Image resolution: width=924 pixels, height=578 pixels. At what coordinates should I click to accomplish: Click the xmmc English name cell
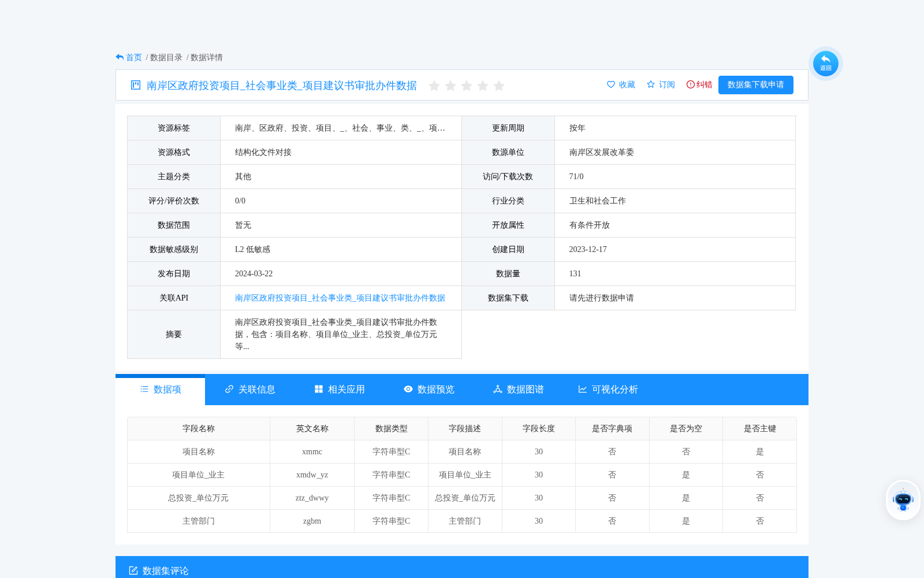pos(312,451)
